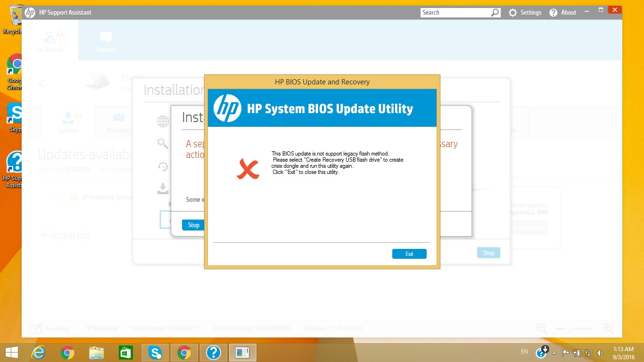Switch to the My devices tab
Image resolution: width=644 pixels, height=362 pixels.
click(50, 41)
